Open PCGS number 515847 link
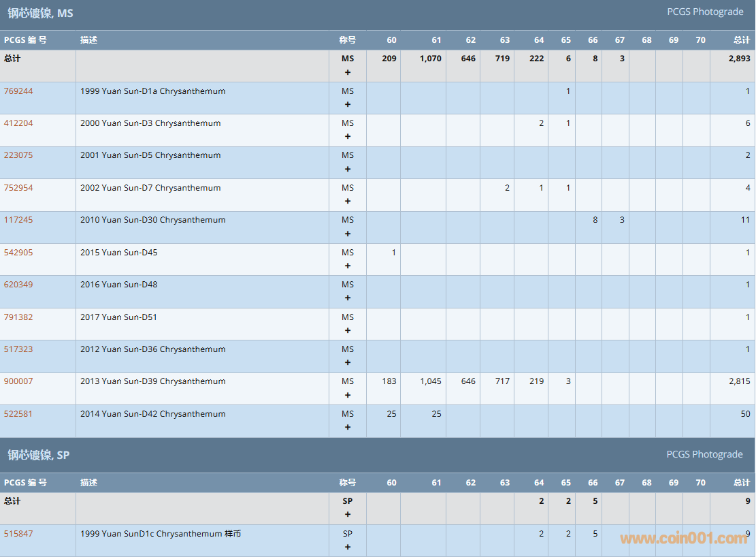This screenshot has height=557, width=756. click(x=18, y=534)
